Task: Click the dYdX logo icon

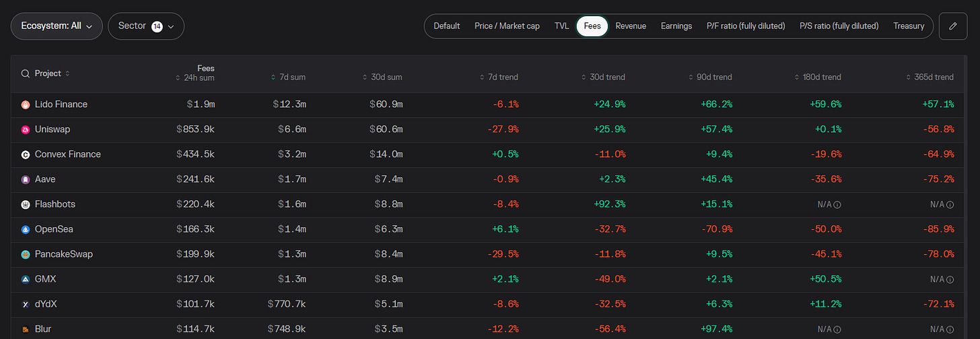Action: 26,304
